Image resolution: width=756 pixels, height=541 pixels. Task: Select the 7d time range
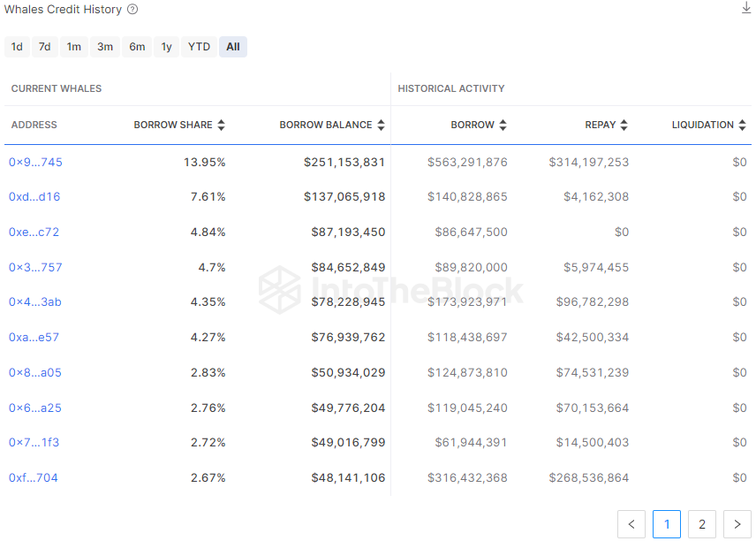(x=44, y=47)
